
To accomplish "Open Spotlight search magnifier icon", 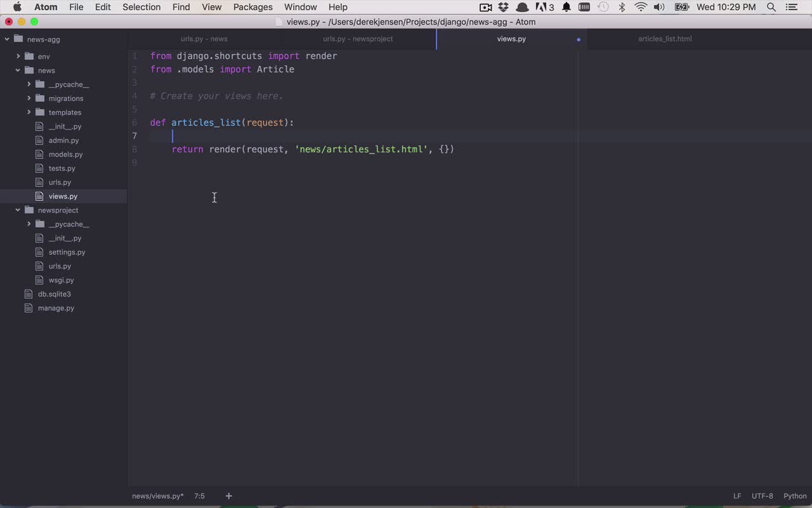I will click(x=771, y=7).
